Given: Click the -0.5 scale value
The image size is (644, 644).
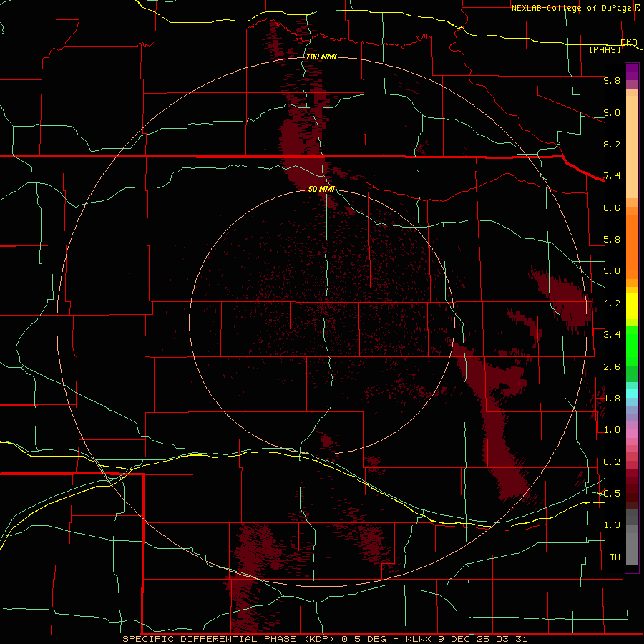Looking at the screenshot, I should (x=609, y=494).
